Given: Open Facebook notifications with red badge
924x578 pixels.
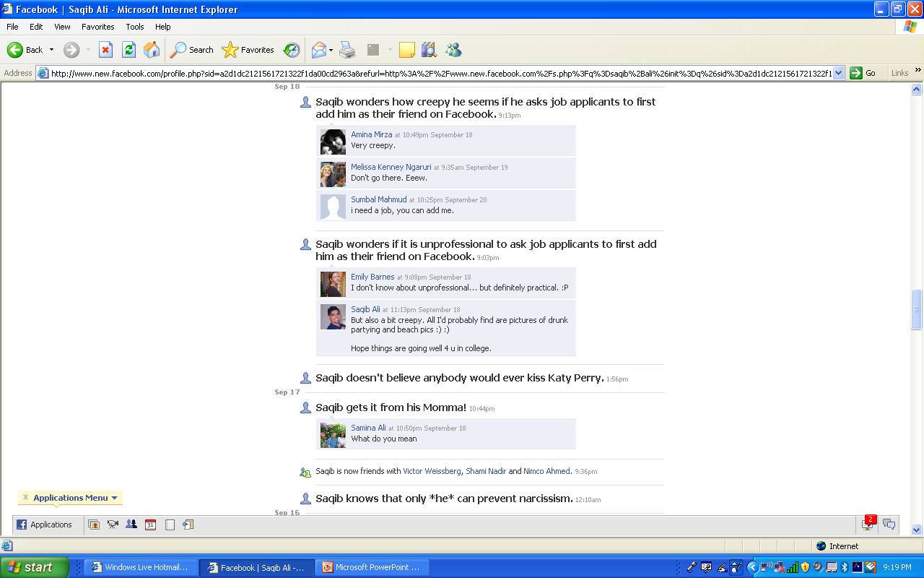Looking at the screenshot, I should [x=868, y=524].
